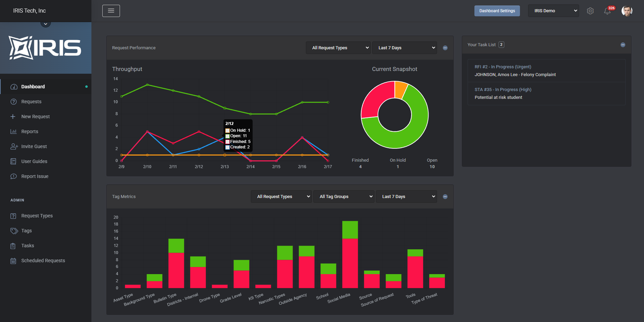
Task: Click 'Potential at risk student' text
Action: coord(498,97)
